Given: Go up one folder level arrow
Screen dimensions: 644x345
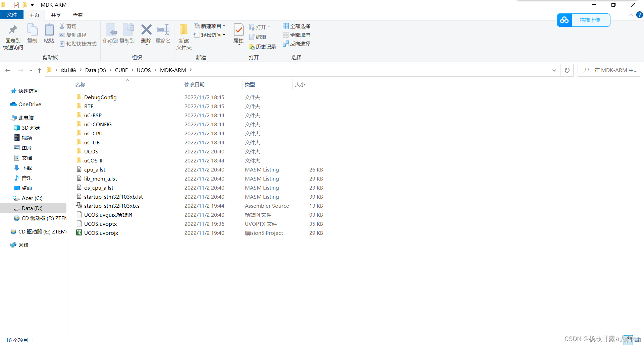Looking at the screenshot, I should coord(40,70).
